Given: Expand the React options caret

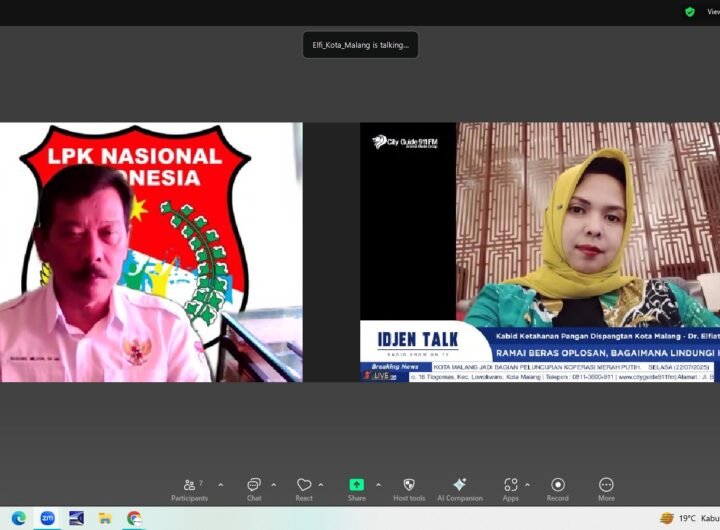Looking at the screenshot, I should coord(321,485).
